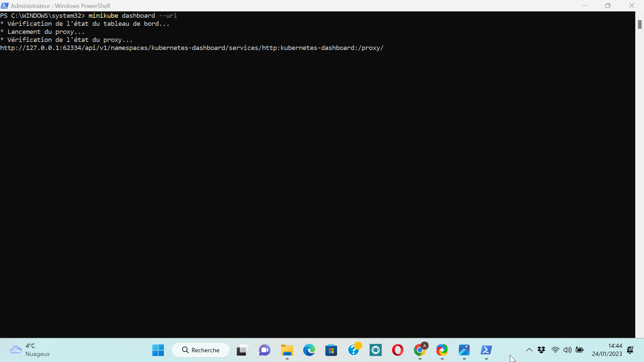This screenshot has height=362, width=644.
Task: Open the clock showing 14:44 24/01/2023
Action: click(x=607, y=350)
